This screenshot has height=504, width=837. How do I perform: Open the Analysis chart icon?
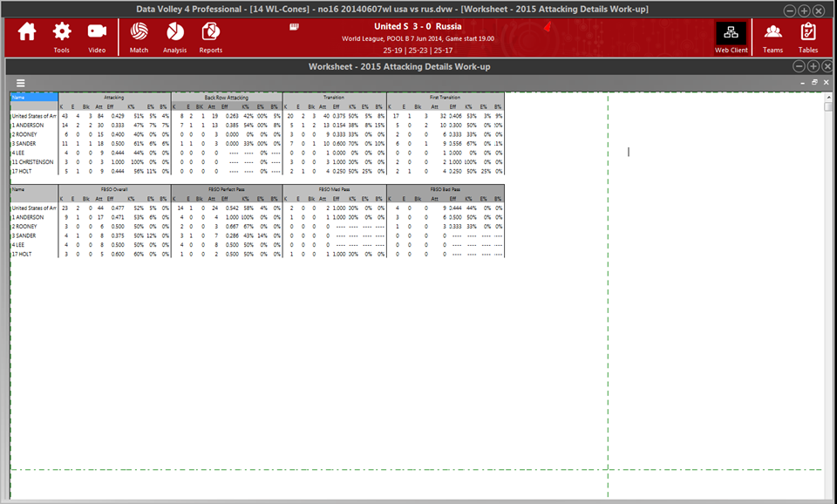[x=174, y=37]
